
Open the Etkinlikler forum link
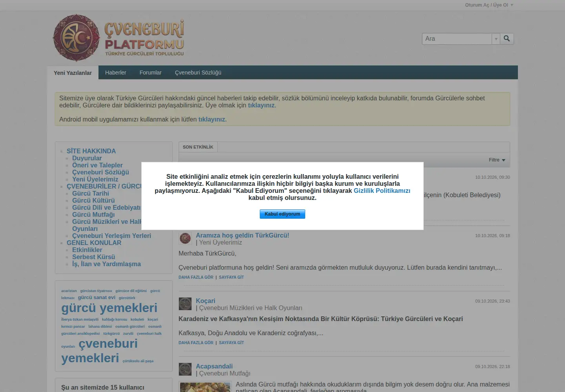pyautogui.click(x=87, y=250)
